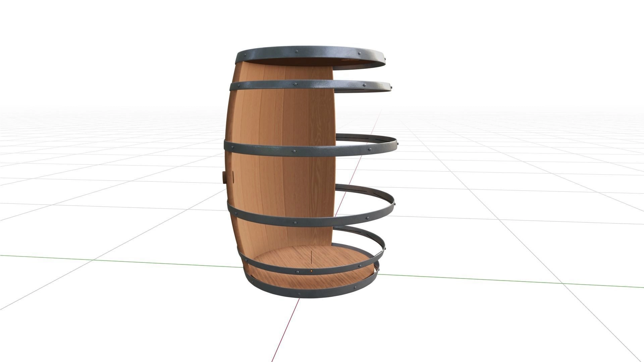644x362 pixels.
Task: Click the wooden bung plug on barrel side
Action: click(224, 177)
